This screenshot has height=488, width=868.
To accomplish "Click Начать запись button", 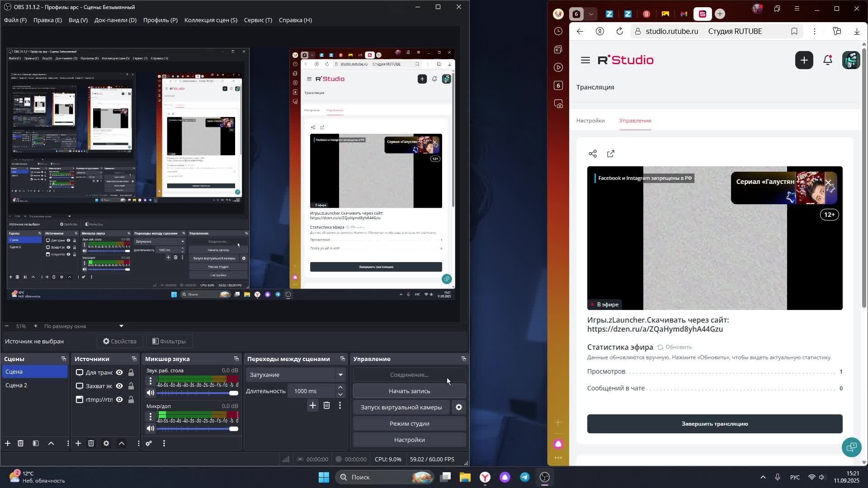I will coord(409,391).
